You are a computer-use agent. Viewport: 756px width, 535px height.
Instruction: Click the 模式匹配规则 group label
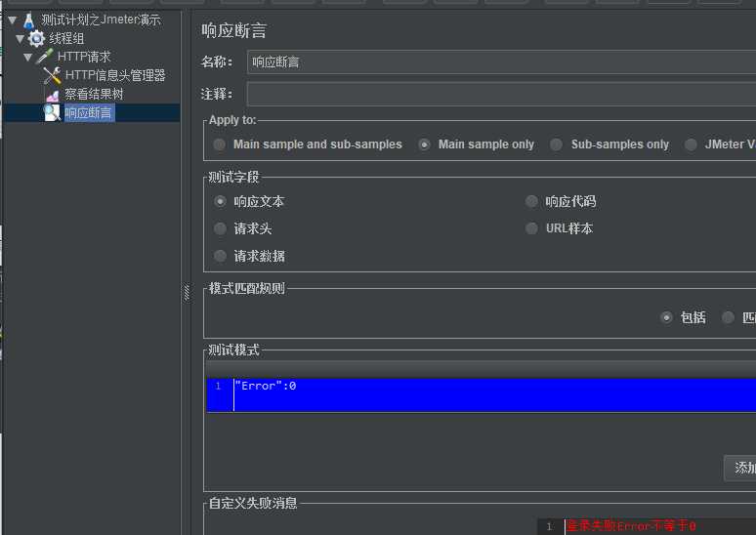pyautogui.click(x=247, y=288)
